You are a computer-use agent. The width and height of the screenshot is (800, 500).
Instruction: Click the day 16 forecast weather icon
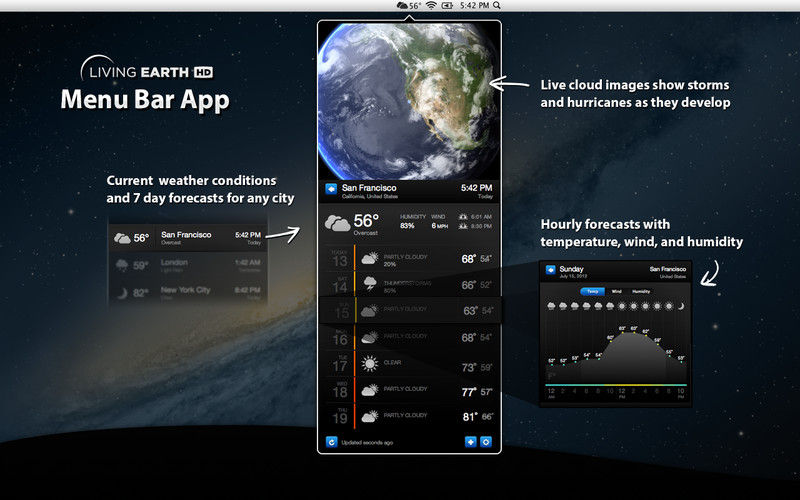pos(369,337)
